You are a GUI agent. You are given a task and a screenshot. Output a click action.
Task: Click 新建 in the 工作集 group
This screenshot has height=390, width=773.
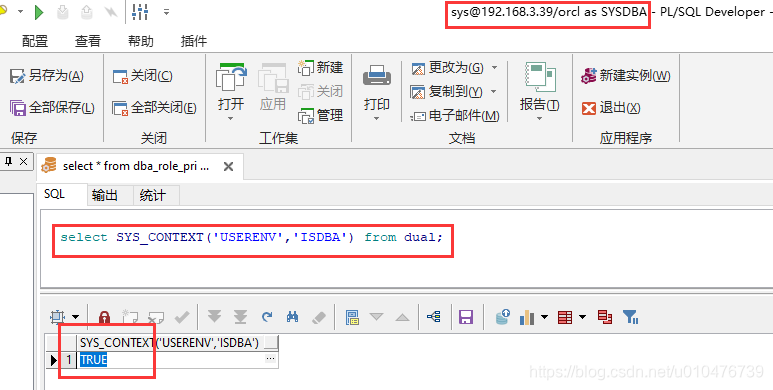(320, 67)
